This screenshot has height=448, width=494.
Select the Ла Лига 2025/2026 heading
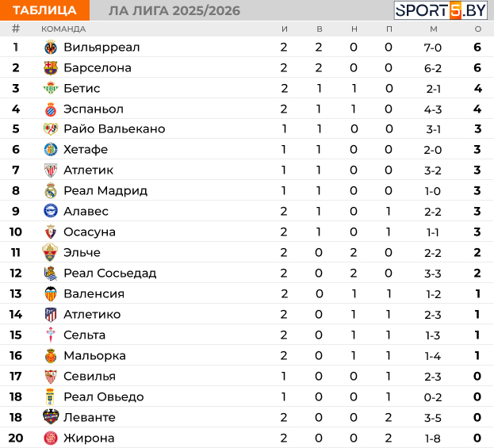pyautogui.click(x=174, y=11)
